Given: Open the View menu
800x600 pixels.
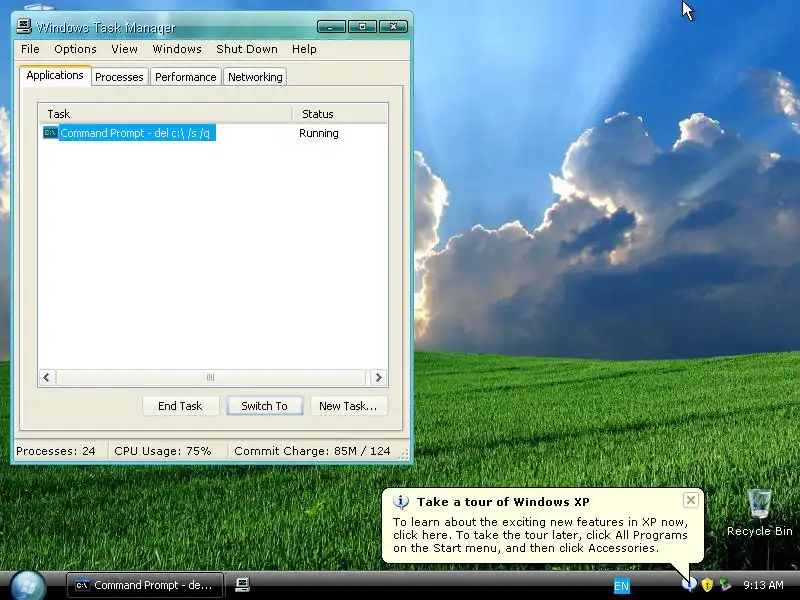Looking at the screenshot, I should pyautogui.click(x=124, y=49).
